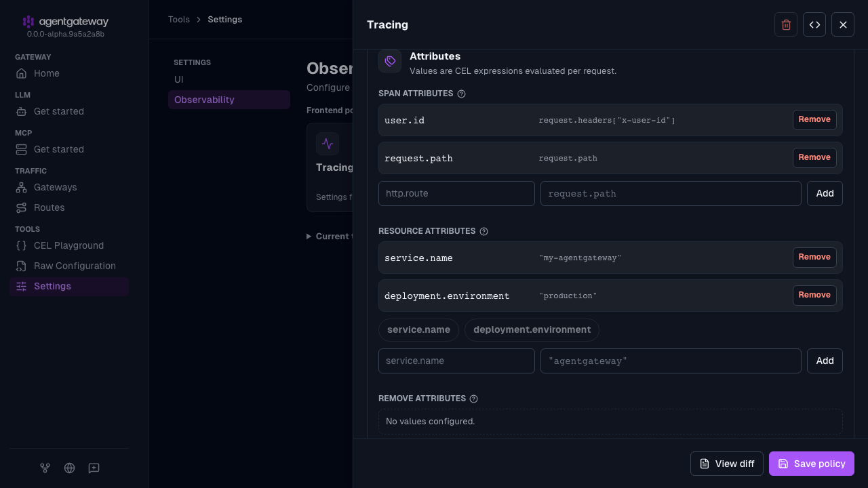Remove the service.name resource attribute
The image size is (868, 488).
click(814, 258)
